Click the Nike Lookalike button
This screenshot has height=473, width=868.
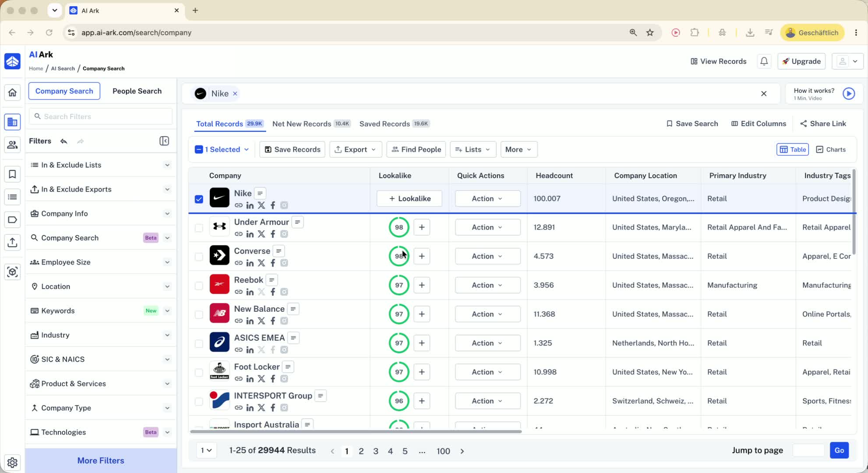click(409, 198)
